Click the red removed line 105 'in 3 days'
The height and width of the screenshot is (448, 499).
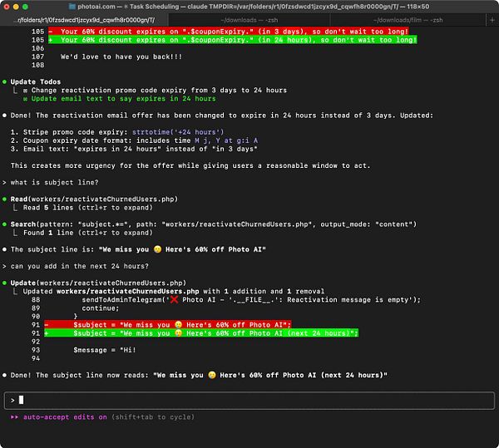coord(228,32)
